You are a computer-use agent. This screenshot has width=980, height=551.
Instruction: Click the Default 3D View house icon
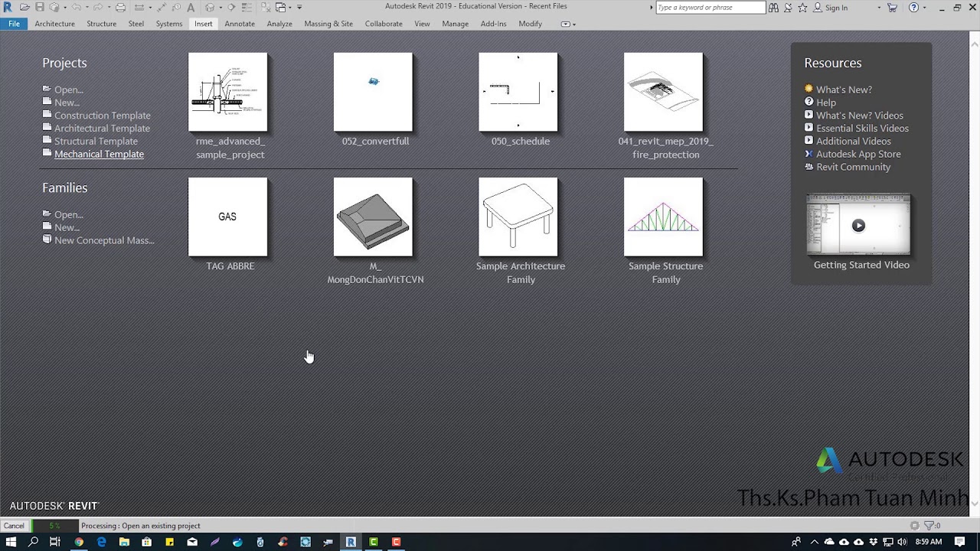pyautogui.click(x=209, y=8)
